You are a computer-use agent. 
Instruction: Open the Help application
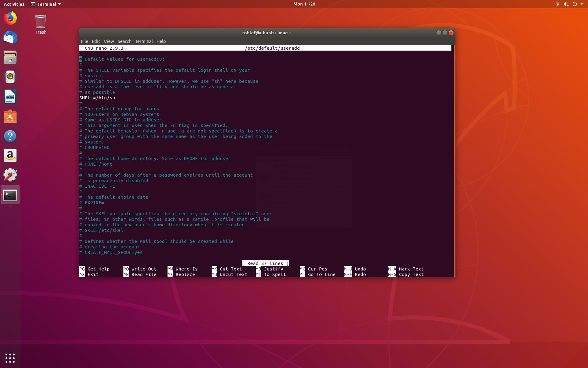click(x=10, y=136)
